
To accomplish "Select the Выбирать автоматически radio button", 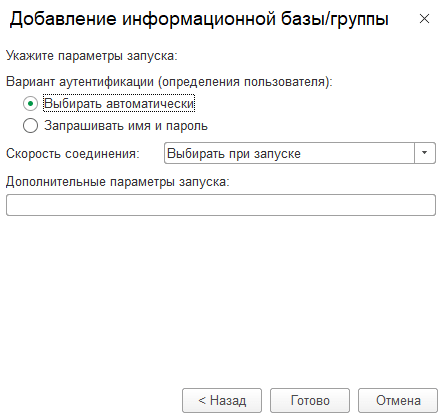I will [x=30, y=104].
